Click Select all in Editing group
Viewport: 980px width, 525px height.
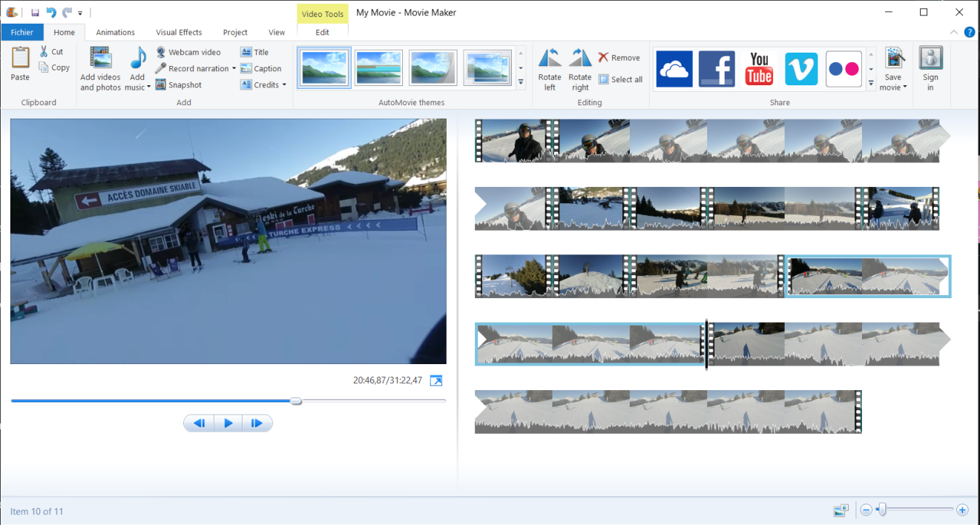tap(620, 79)
